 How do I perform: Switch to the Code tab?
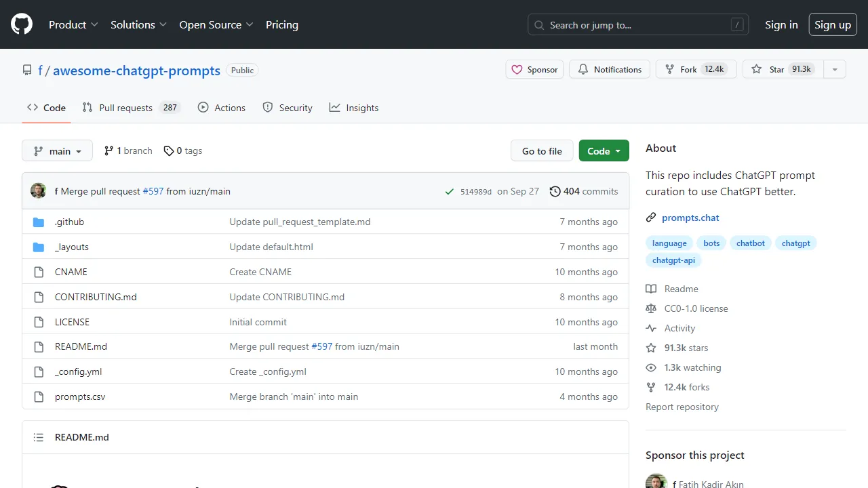click(47, 108)
